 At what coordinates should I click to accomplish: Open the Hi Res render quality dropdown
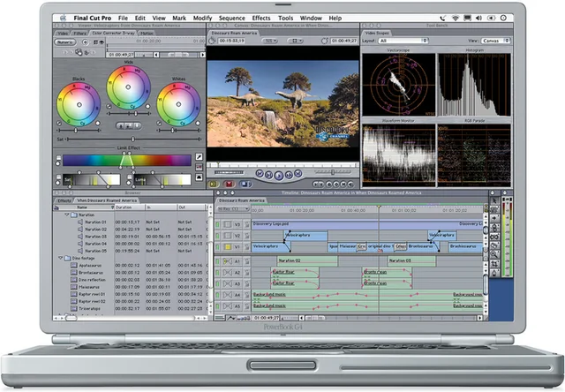tap(233, 209)
